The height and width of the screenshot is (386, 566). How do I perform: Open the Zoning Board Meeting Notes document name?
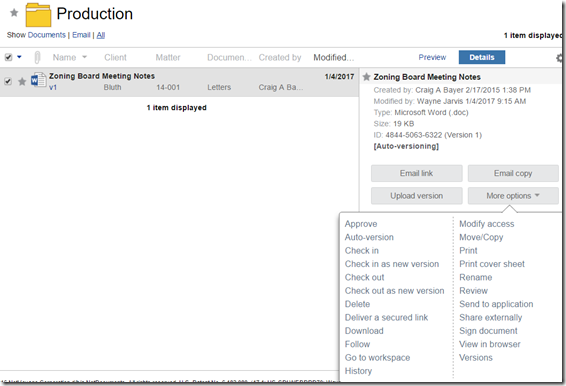point(102,76)
